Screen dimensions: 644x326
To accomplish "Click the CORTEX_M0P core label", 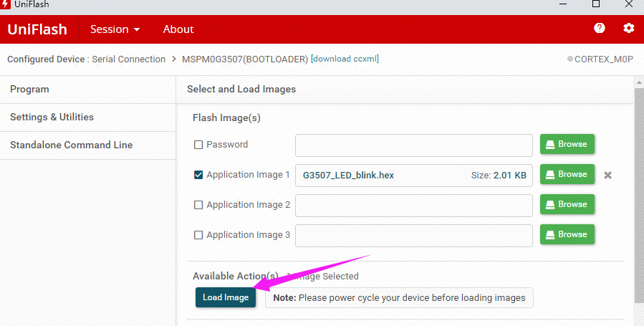I will pos(604,59).
